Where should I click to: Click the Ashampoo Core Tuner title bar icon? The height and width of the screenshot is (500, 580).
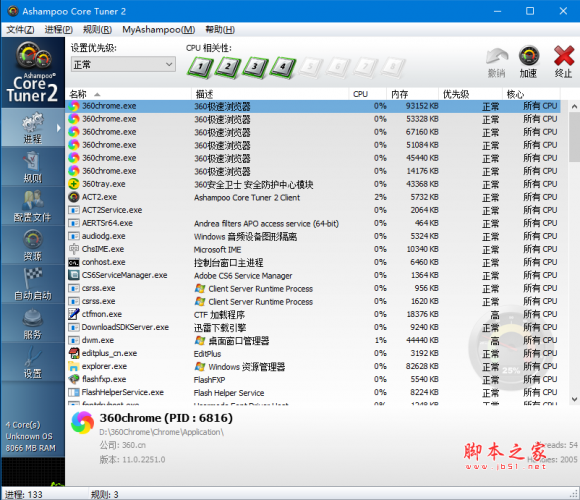13,11
